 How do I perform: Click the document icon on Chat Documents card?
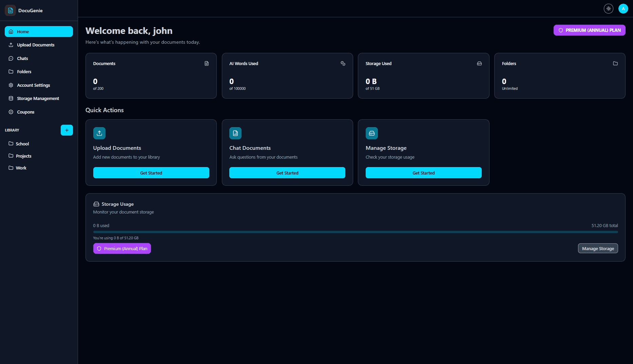(x=235, y=133)
